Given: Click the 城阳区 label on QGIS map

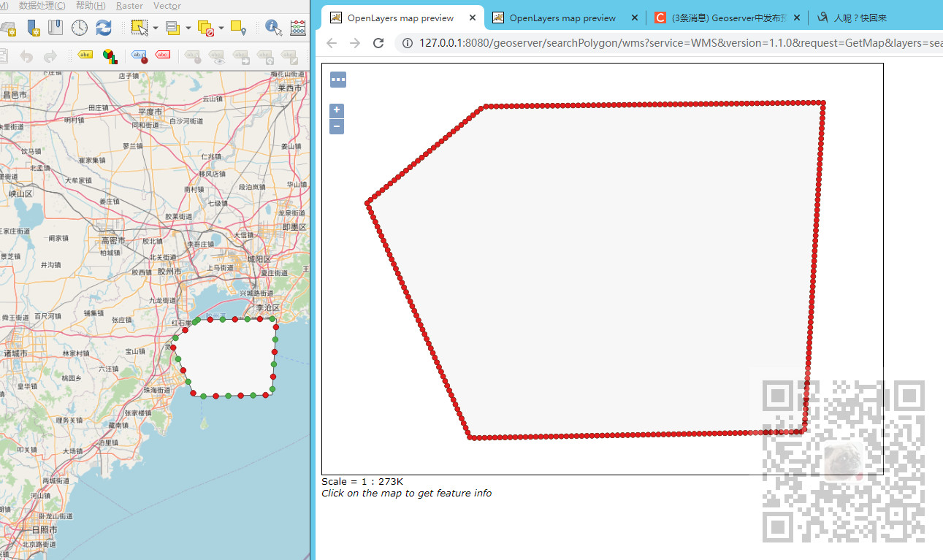Looking at the screenshot, I should click(259, 259).
